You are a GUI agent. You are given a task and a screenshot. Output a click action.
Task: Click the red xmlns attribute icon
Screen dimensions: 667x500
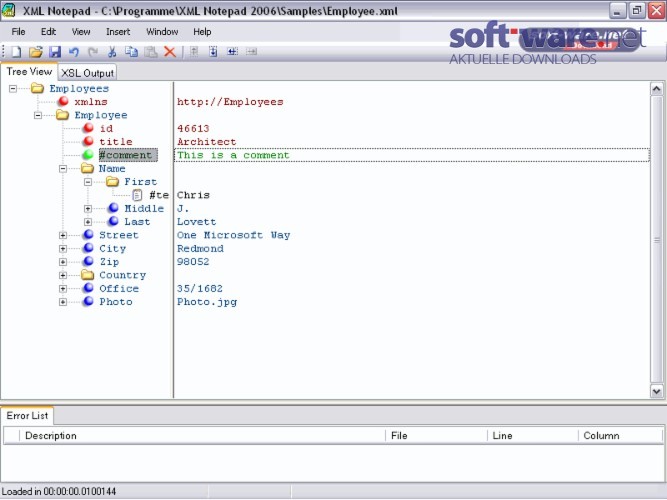[x=63, y=101]
